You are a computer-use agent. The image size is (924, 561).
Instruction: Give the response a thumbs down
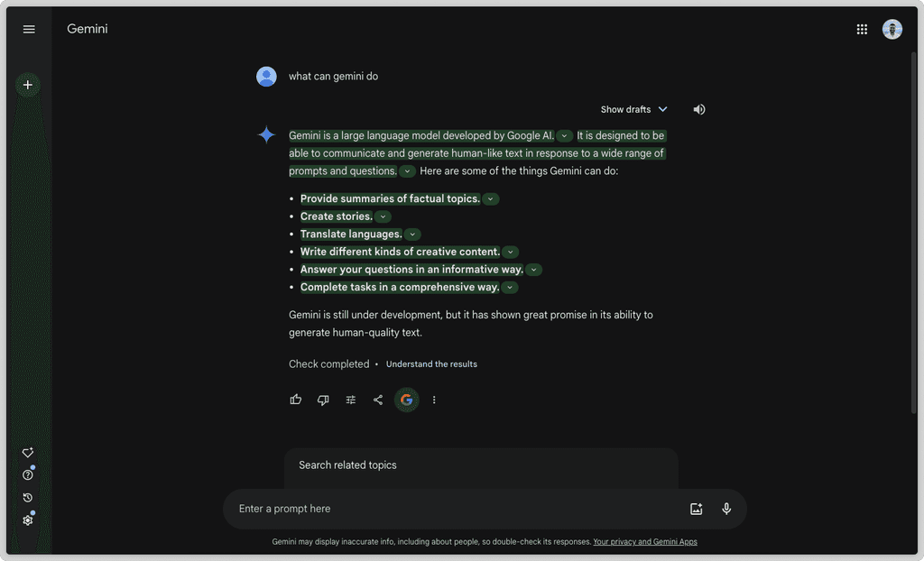click(323, 400)
